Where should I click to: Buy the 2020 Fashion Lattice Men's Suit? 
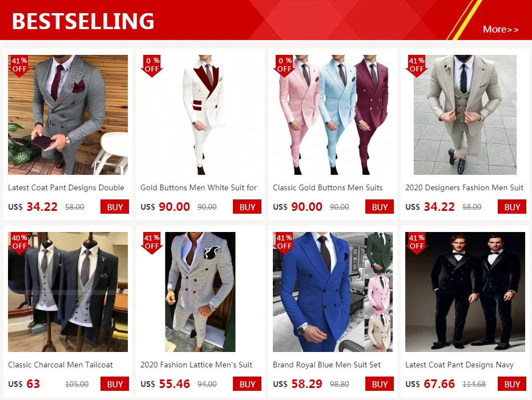pyautogui.click(x=247, y=384)
